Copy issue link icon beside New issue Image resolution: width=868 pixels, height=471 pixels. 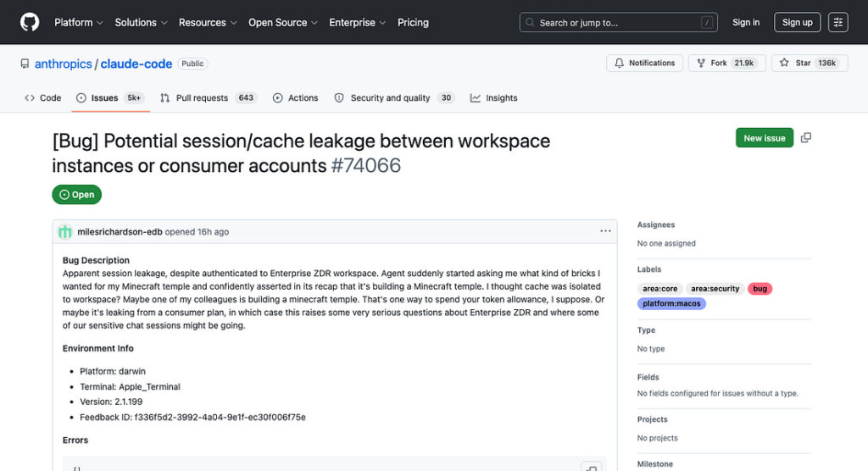pyautogui.click(x=806, y=137)
